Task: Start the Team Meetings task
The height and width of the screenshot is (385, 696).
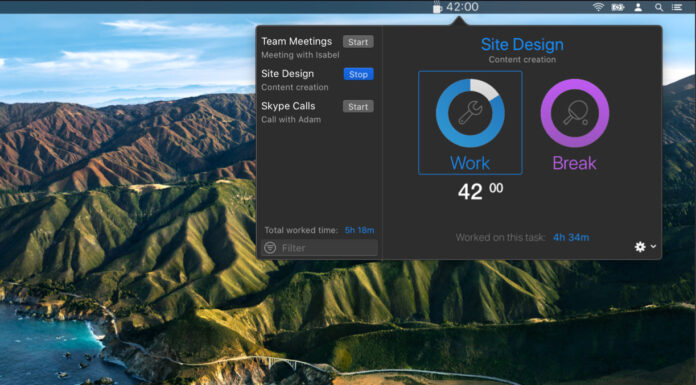Action: [358, 42]
